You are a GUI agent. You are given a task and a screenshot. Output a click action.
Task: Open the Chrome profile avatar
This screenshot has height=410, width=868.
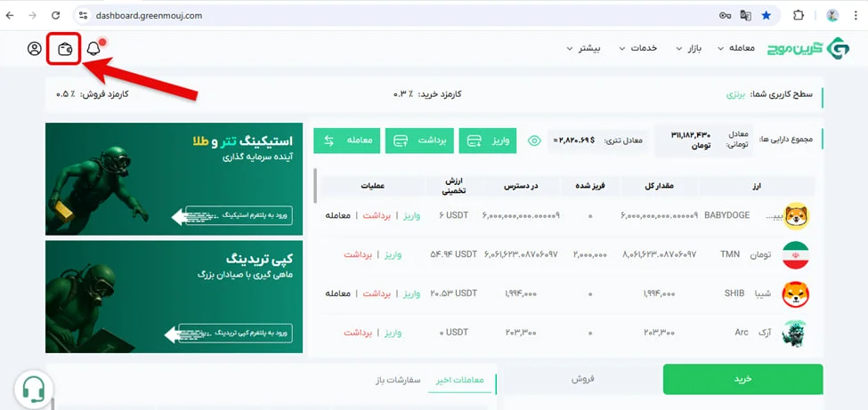click(x=832, y=15)
